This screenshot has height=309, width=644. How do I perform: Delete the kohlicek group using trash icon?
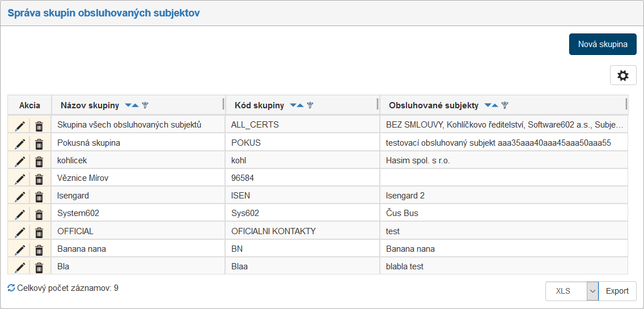(x=39, y=161)
